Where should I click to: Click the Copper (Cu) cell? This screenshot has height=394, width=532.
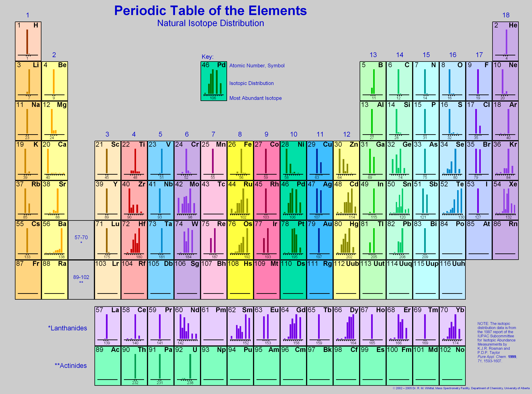tap(320, 160)
